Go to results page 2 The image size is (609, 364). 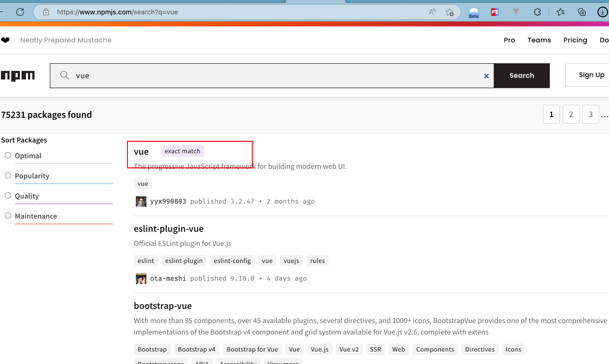pyautogui.click(x=571, y=114)
